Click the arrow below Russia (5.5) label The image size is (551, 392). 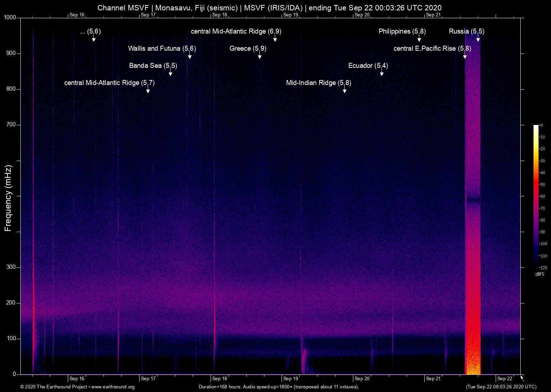coord(478,39)
